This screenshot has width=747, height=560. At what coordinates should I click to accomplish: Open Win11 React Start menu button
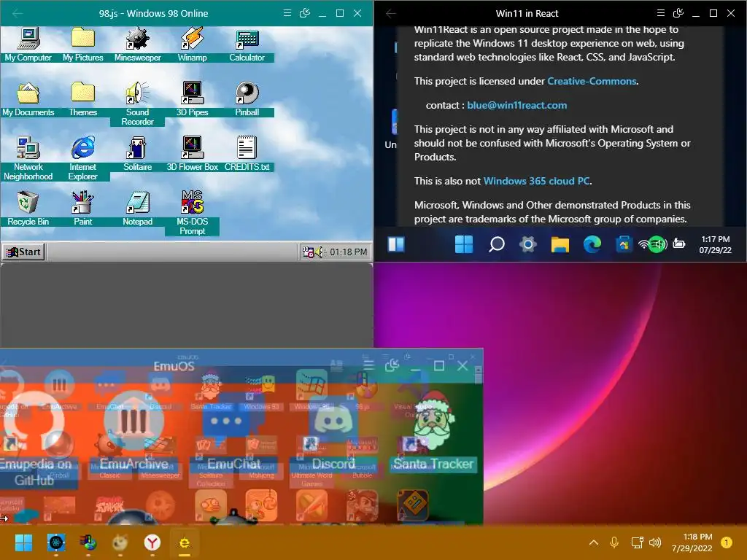click(464, 244)
